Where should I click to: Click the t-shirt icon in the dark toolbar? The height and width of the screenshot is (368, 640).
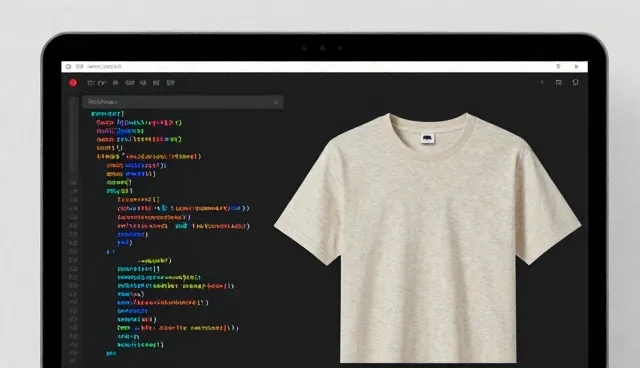coord(575,82)
